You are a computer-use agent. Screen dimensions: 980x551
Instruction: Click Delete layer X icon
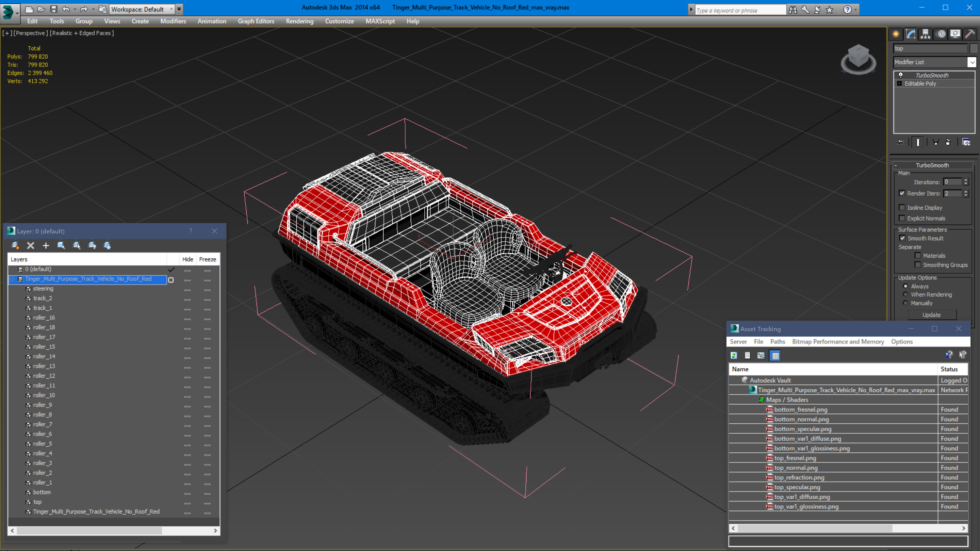[30, 245]
